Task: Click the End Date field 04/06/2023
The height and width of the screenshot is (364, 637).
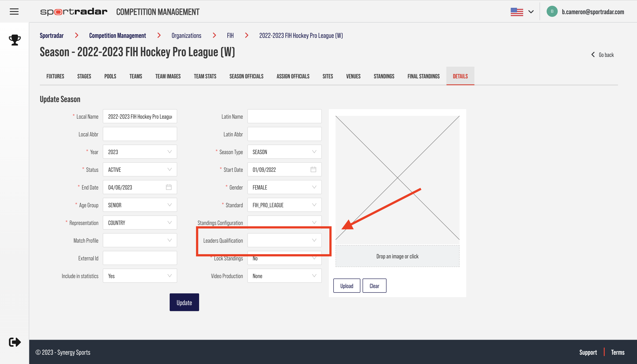Action: coord(140,187)
